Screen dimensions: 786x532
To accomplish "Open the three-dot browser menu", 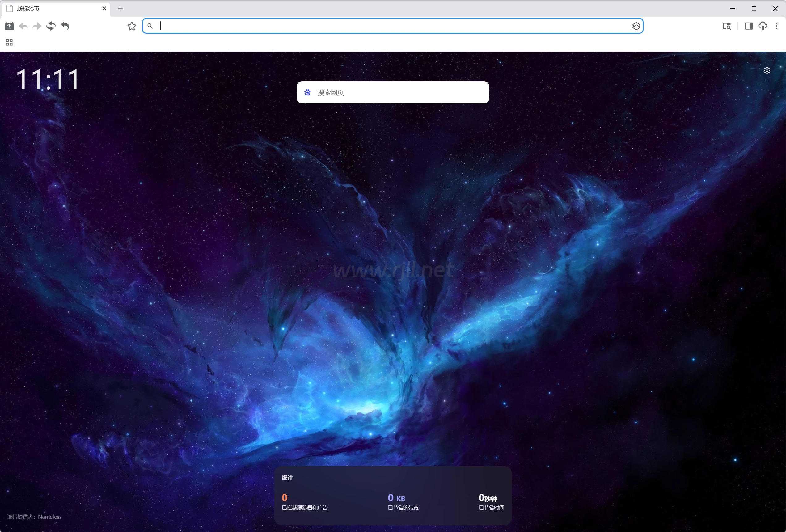I will (776, 26).
